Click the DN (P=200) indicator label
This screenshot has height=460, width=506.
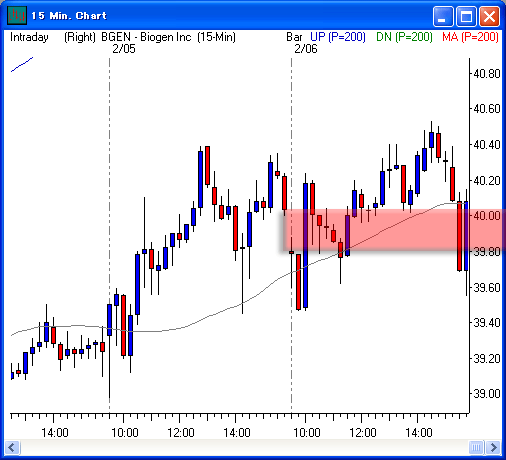point(404,37)
